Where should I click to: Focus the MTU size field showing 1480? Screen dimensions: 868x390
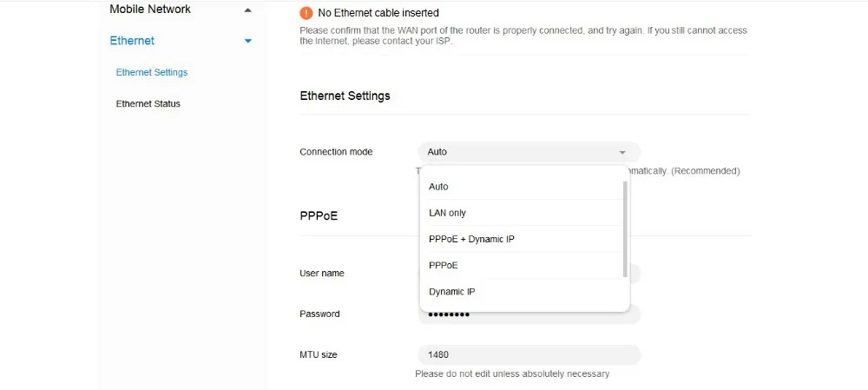tap(528, 354)
